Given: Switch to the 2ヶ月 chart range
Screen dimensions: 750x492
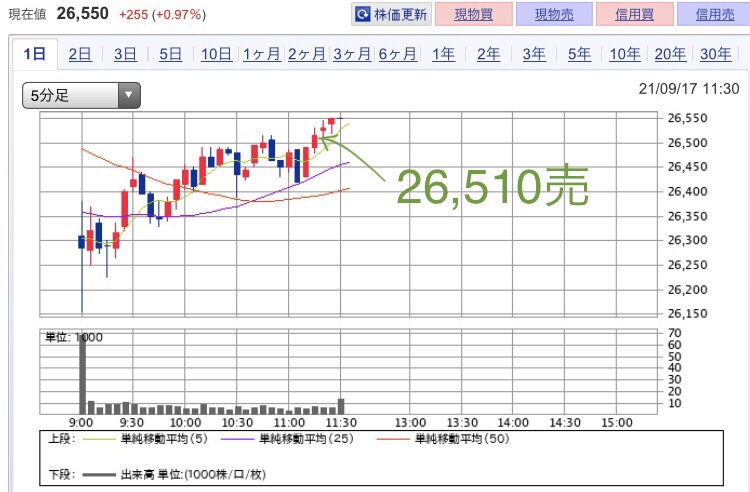Looking at the screenshot, I should coord(307,54).
